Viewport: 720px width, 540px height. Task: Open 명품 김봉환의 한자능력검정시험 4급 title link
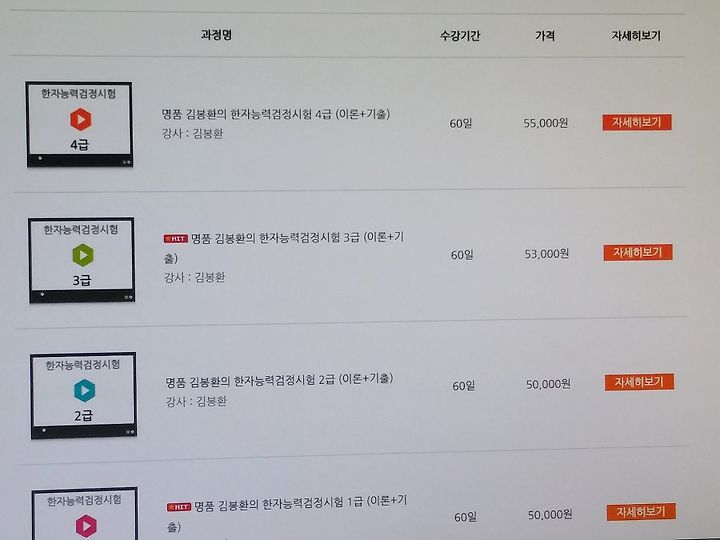coord(276,114)
